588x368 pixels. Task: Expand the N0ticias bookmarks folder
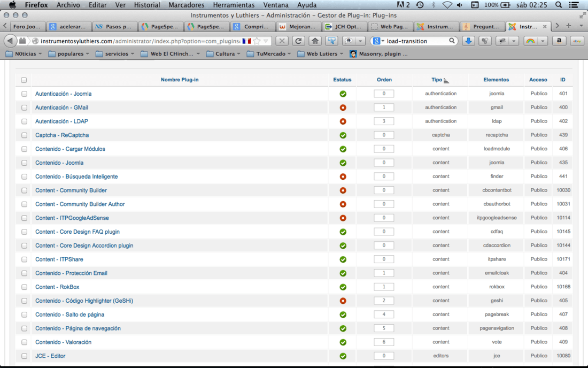point(24,54)
